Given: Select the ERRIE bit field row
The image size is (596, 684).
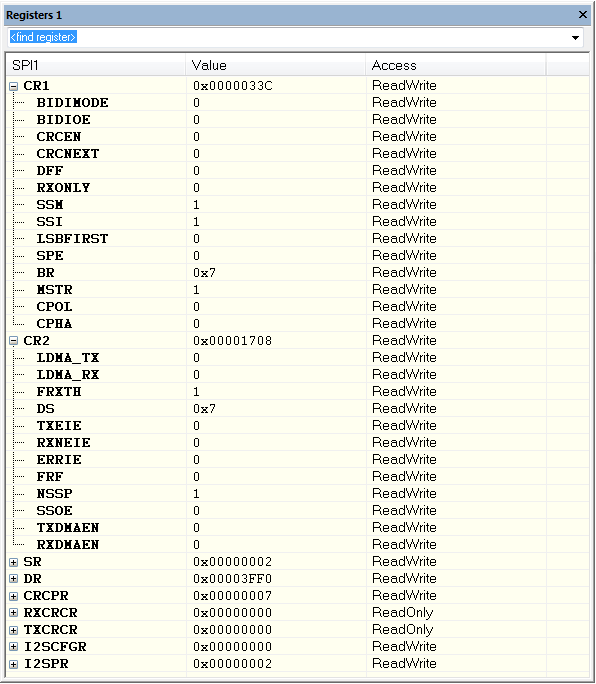Looking at the screenshot, I should point(298,460).
